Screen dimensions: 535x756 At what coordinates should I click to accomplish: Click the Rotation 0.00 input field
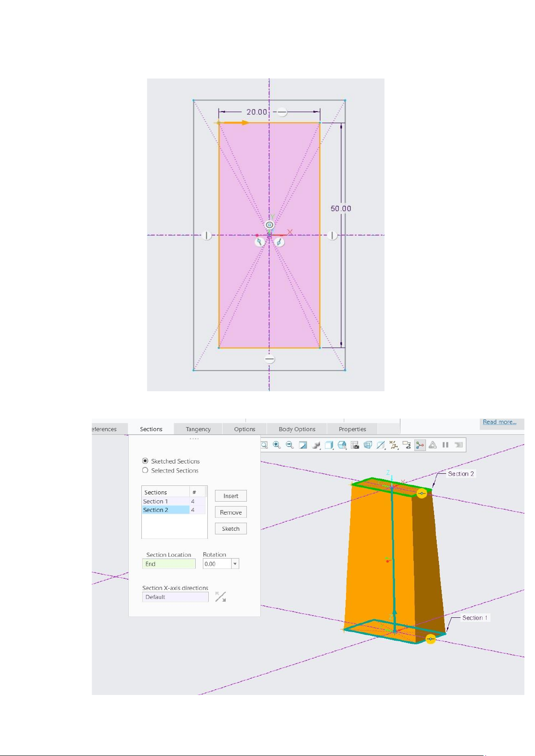coord(217,564)
